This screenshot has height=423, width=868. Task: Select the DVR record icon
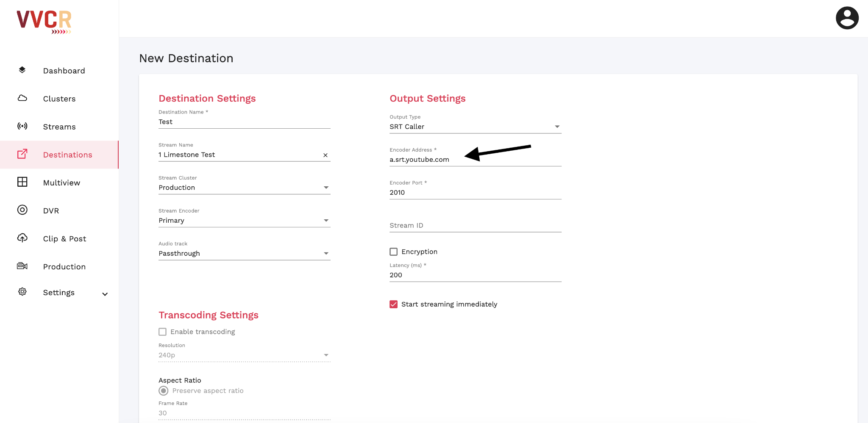[22, 210]
